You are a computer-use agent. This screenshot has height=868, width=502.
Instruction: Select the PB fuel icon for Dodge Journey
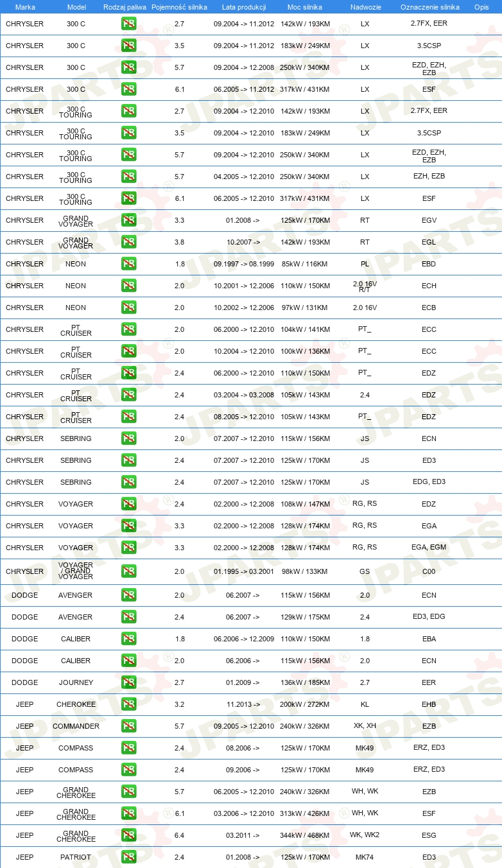128,682
